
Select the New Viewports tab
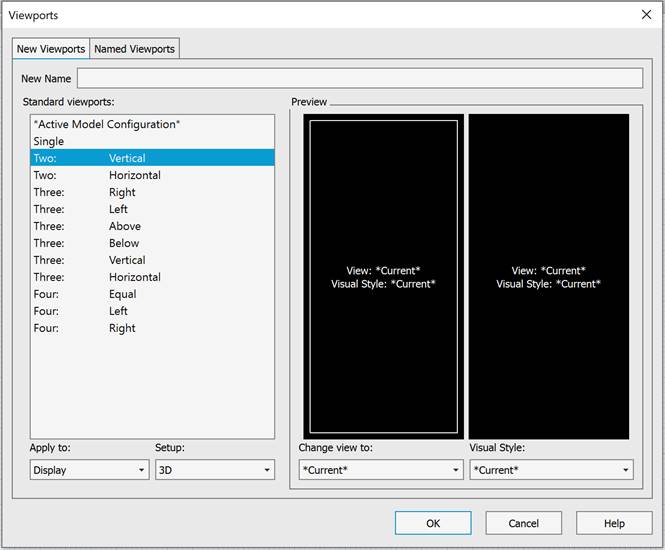coord(51,49)
